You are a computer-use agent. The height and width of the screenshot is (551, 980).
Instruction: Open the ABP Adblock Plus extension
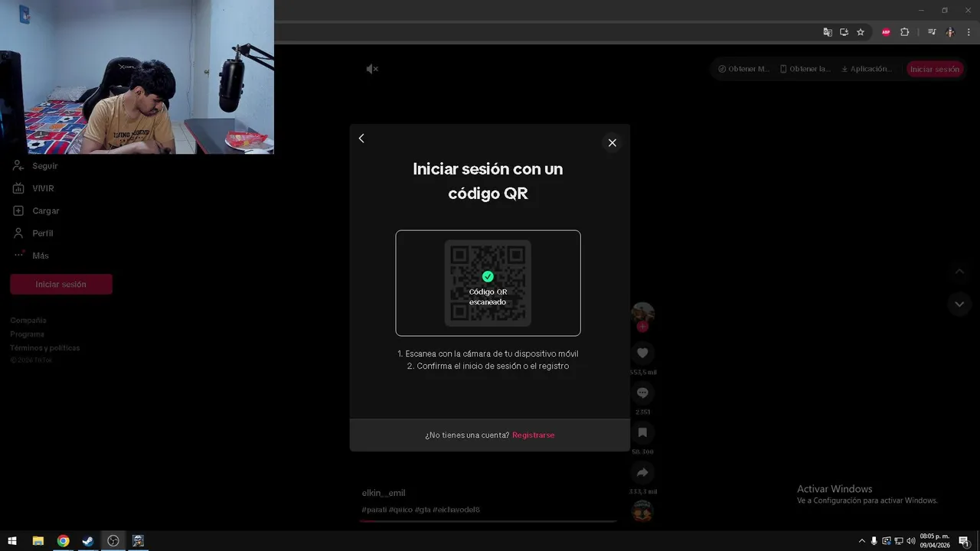click(886, 32)
